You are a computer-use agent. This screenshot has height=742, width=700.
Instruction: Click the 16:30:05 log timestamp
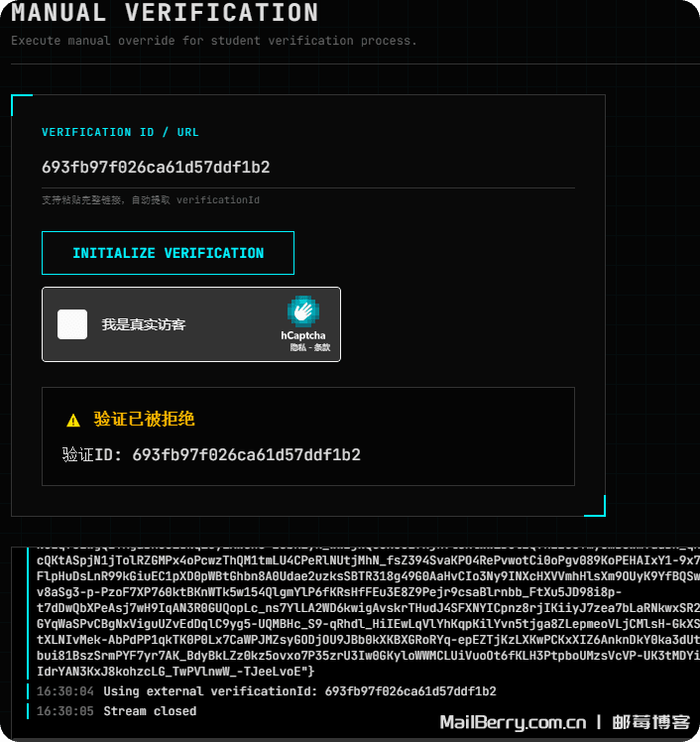[65, 711]
